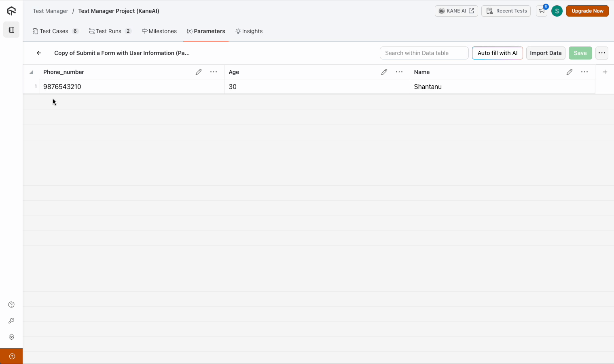Screen dimensions: 614x364
Task: Open Age column three-dot menu
Action: coord(399,72)
